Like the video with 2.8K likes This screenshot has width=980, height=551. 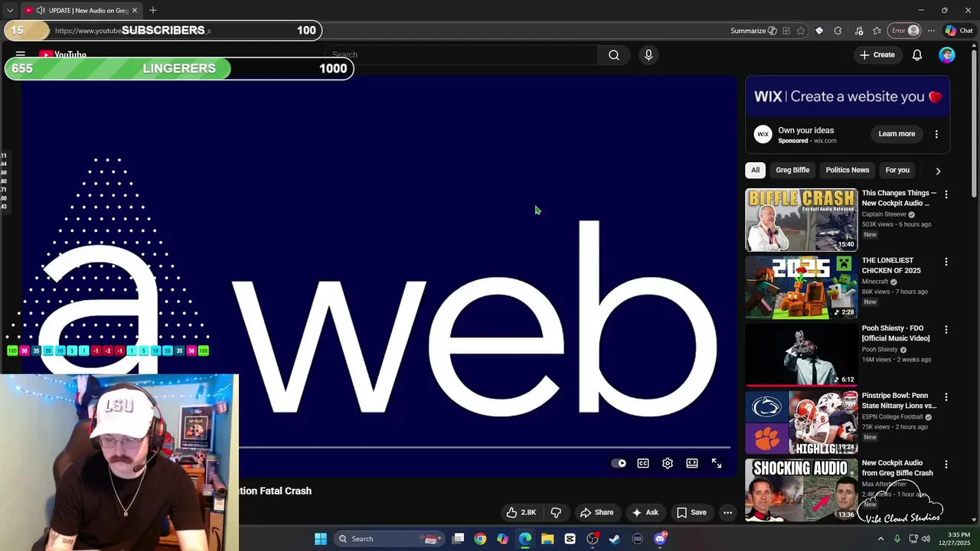[521, 513]
